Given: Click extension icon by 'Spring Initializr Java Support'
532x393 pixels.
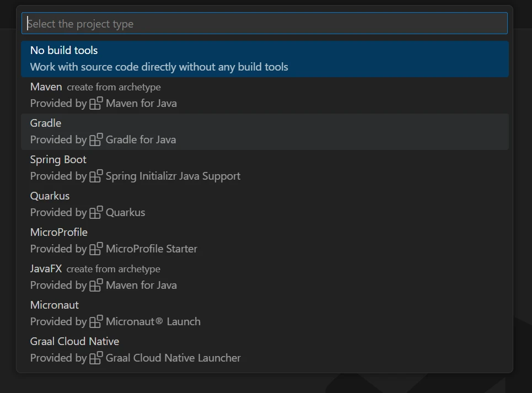Looking at the screenshot, I should click(96, 176).
